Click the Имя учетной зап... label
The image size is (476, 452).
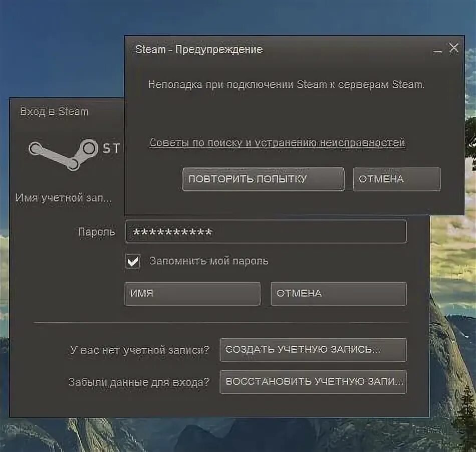click(64, 198)
